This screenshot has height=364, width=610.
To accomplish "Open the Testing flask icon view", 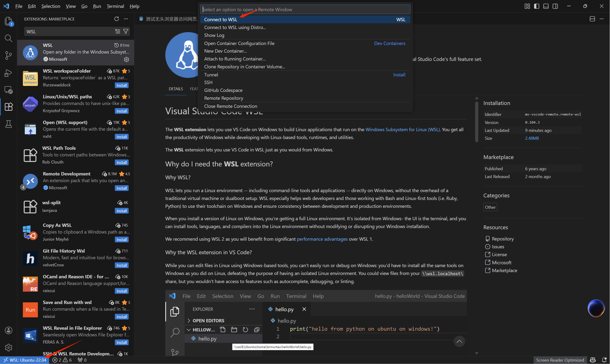I will [x=9, y=124].
